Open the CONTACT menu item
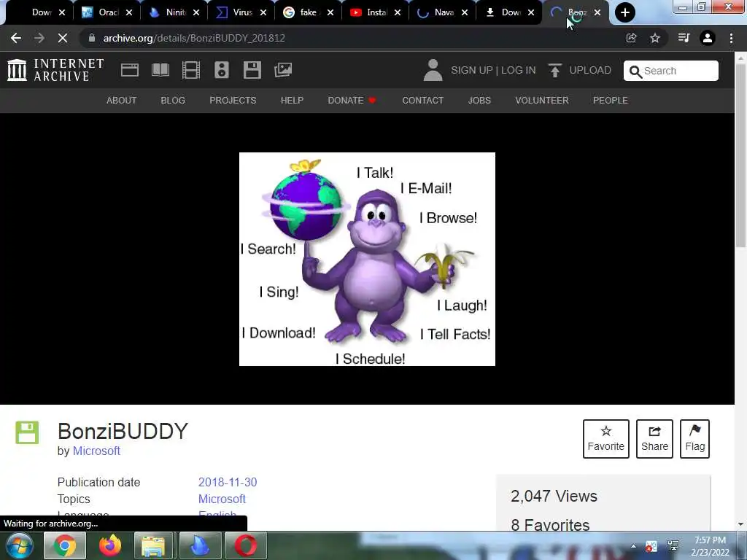747x560 pixels. [422, 101]
